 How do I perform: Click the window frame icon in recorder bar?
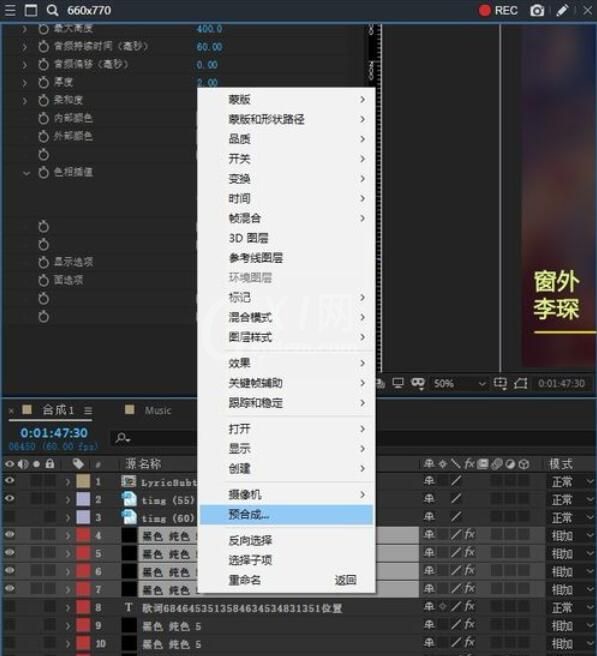(31, 10)
